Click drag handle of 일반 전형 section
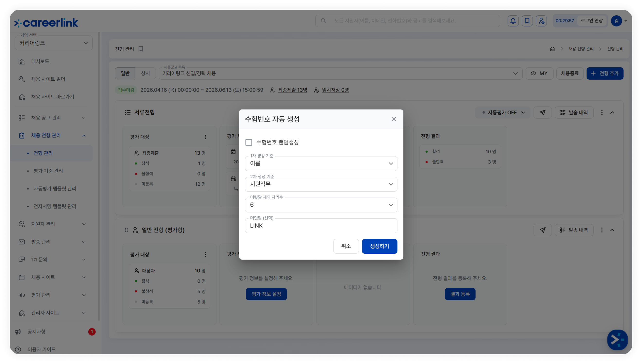 (126, 230)
